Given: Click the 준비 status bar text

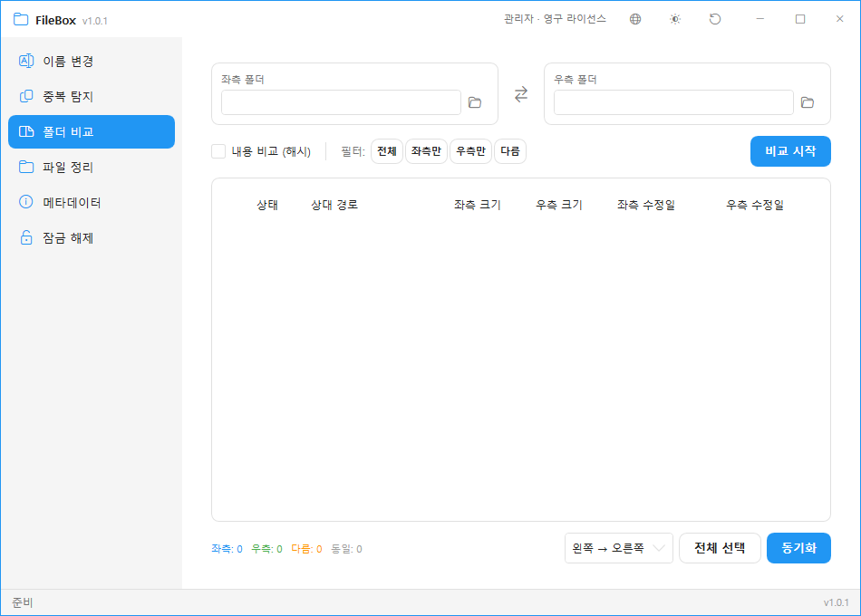Looking at the screenshot, I should (23, 602).
